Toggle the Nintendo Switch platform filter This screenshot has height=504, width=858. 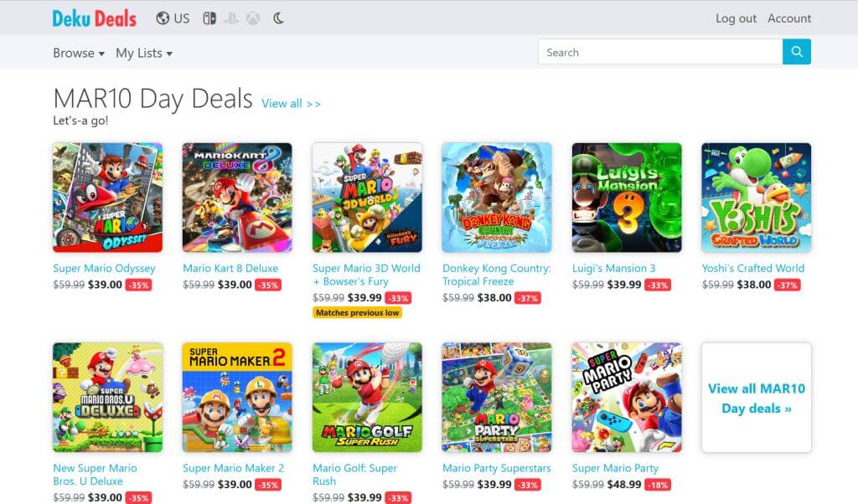(x=209, y=18)
